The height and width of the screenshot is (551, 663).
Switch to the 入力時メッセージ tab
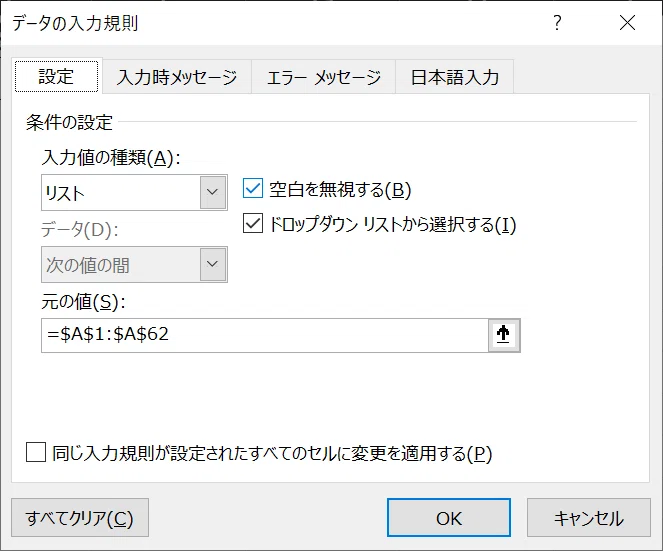pyautogui.click(x=177, y=77)
